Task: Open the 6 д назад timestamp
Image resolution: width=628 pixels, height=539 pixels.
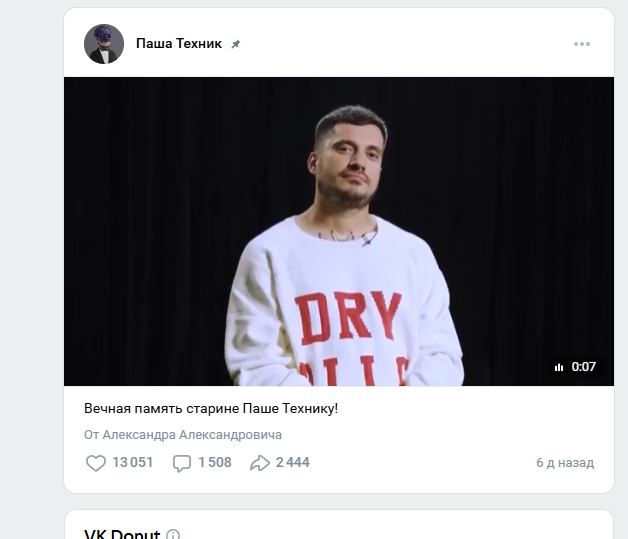Action: pos(565,463)
